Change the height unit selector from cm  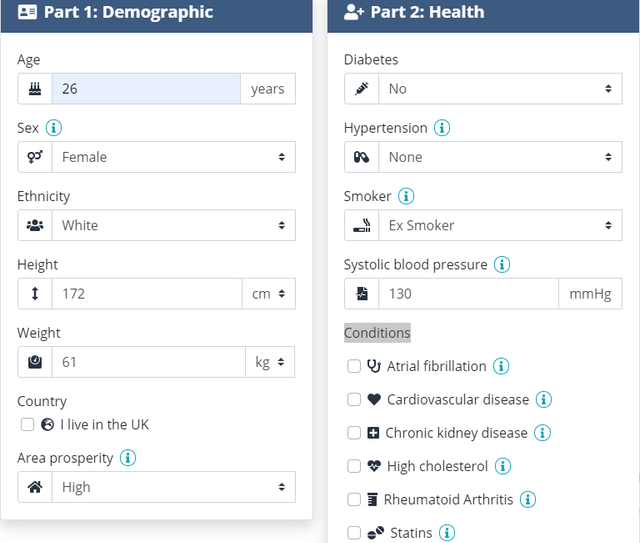pyautogui.click(x=268, y=294)
